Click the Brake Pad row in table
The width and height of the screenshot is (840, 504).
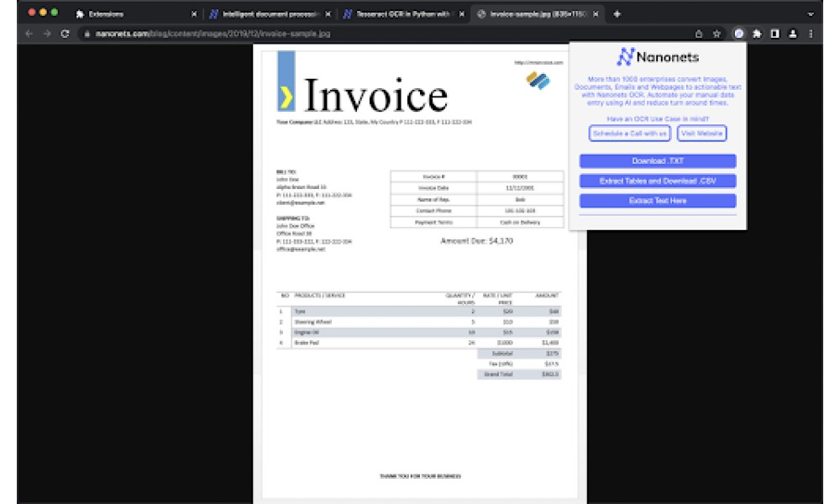pos(418,343)
